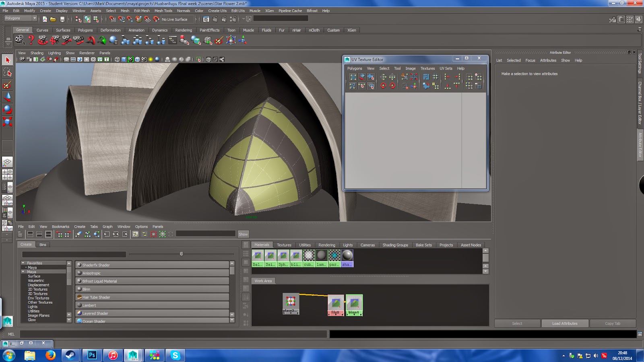Switch to the Textures tab in Hypershade
This screenshot has height=362, width=644.
284,245
